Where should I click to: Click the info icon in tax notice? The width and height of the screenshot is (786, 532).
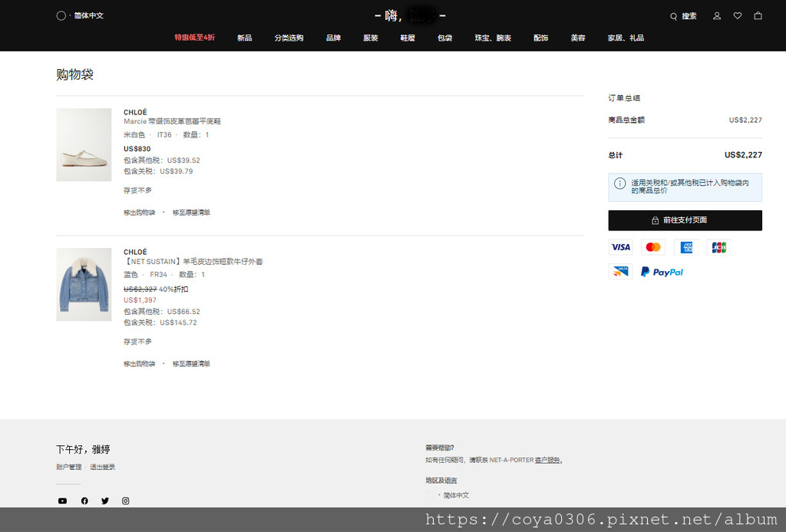point(619,183)
